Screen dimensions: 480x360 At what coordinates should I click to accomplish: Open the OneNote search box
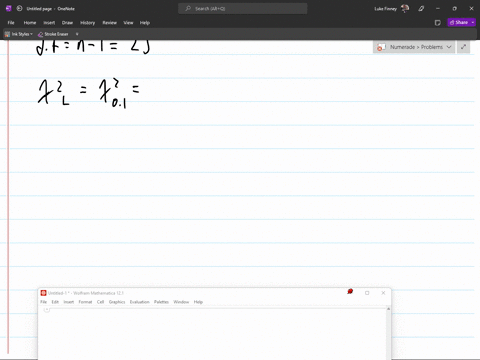[x=243, y=8]
